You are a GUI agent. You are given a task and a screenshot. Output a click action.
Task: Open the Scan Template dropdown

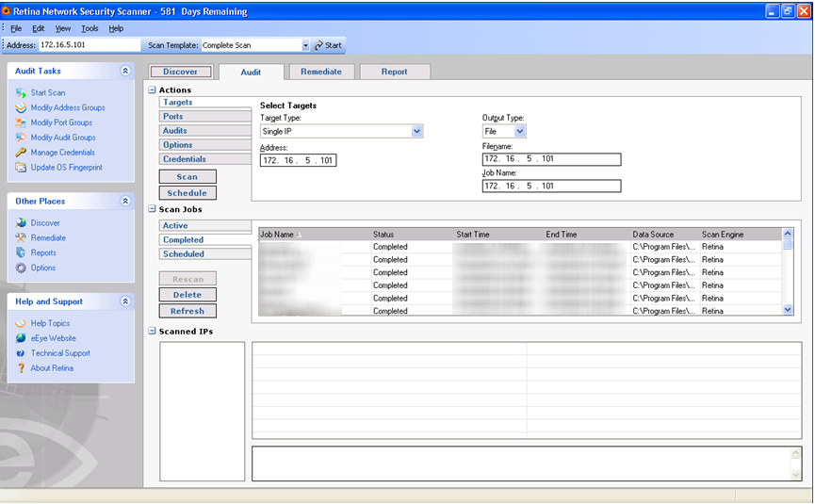coord(305,46)
